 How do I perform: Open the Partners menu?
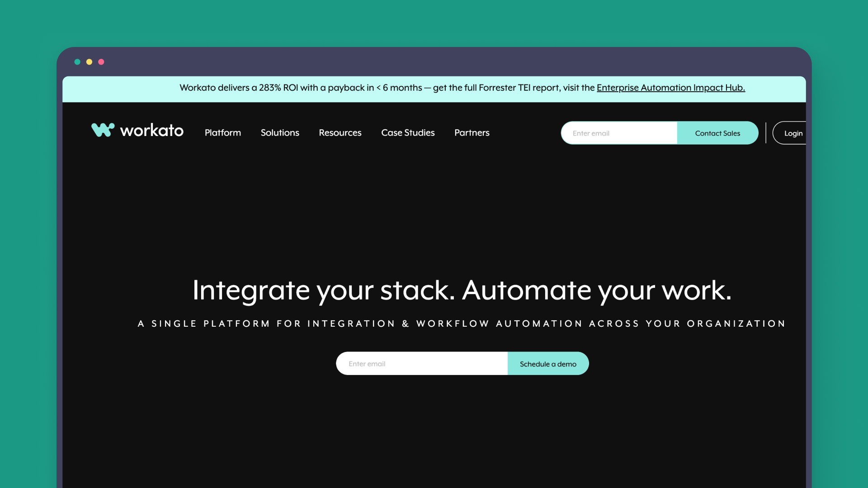(x=472, y=133)
